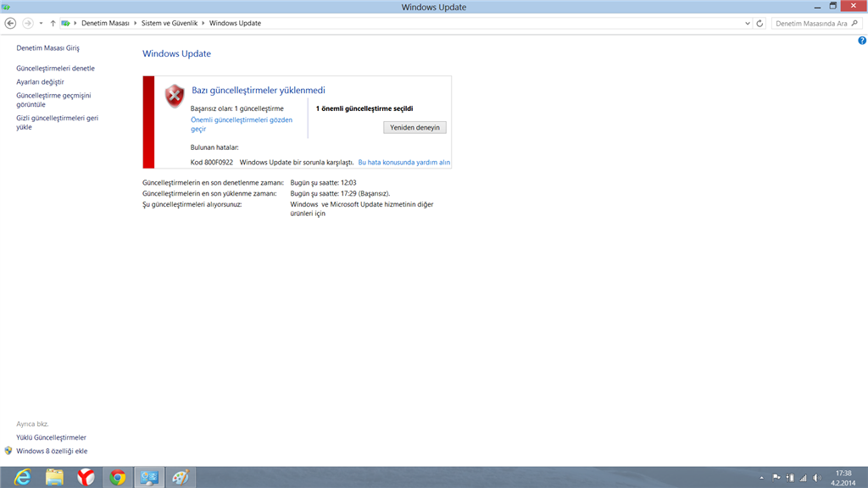
Task: Open Paint from the taskbar
Action: pyautogui.click(x=181, y=477)
